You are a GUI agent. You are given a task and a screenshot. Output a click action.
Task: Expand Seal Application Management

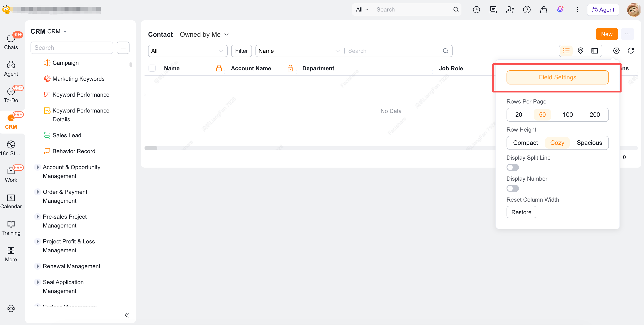(x=38, y=282)
